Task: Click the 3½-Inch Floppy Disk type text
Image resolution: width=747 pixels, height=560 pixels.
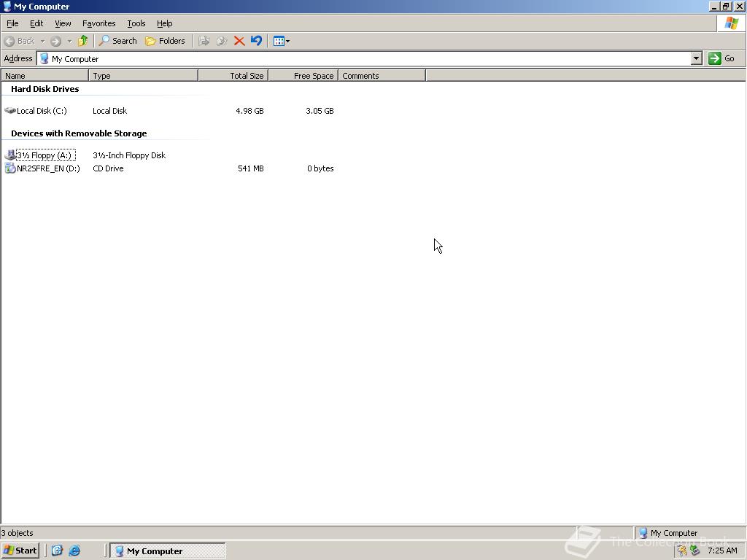Action: tap(129, 155)
